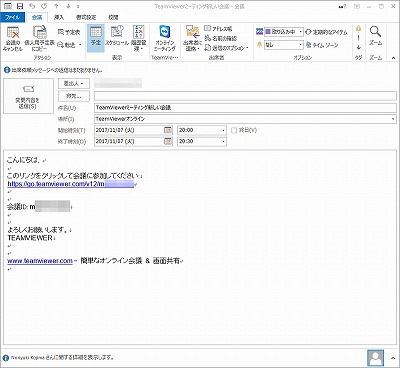The width and height of the screenshot is (400, 368).
Task: Toggle Time Zones (タイムゾーン) button
Action: click(322, 45)
